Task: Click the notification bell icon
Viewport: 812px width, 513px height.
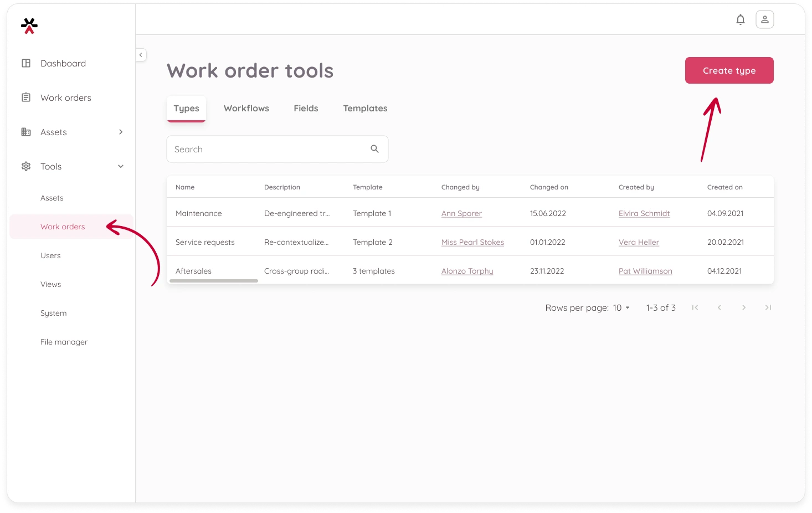Action: (740, 20)
